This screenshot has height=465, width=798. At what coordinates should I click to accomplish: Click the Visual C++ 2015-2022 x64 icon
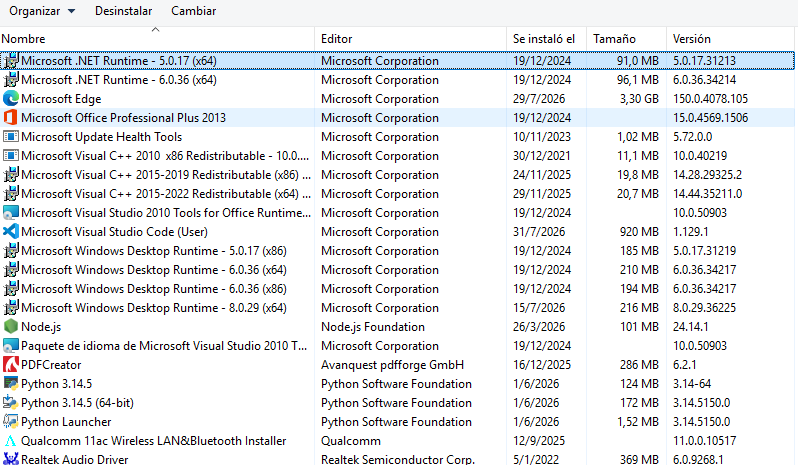coord(11,194)
